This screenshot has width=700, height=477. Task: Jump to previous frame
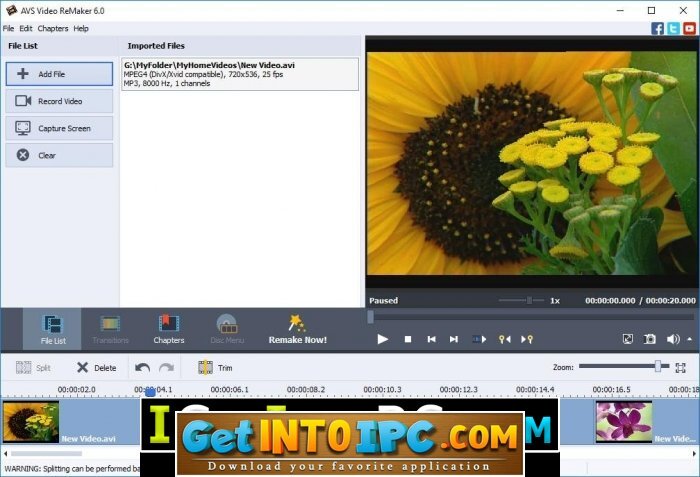point(431,339)
